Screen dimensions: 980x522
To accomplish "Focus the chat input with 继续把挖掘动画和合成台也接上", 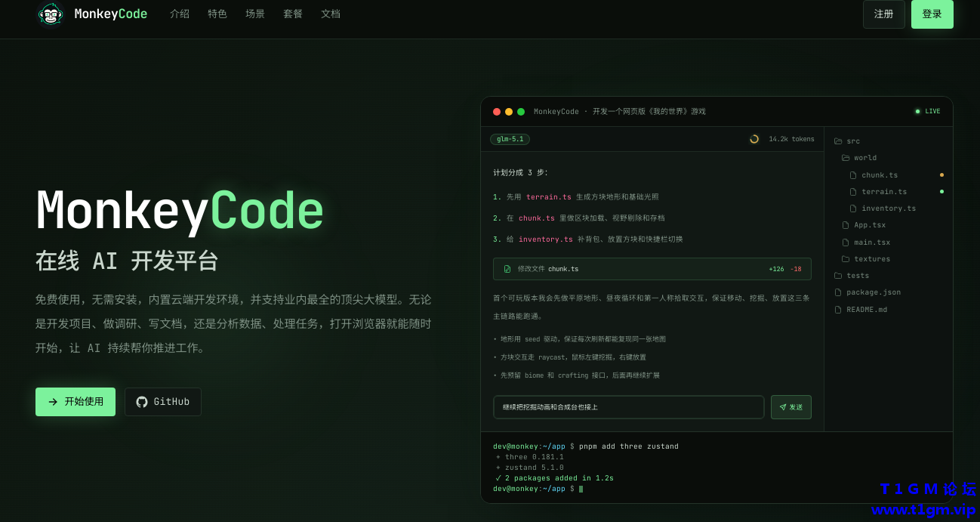I will [x=629, y=407].
